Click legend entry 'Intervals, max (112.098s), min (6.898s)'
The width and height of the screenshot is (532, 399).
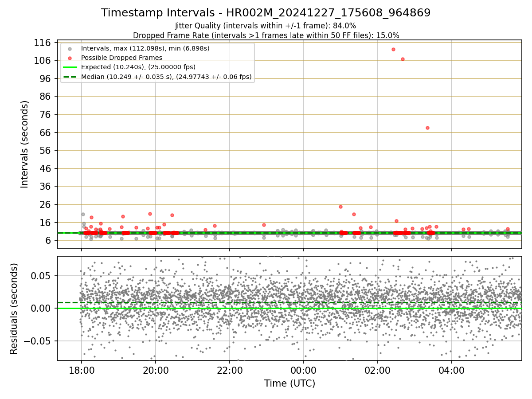145,48
